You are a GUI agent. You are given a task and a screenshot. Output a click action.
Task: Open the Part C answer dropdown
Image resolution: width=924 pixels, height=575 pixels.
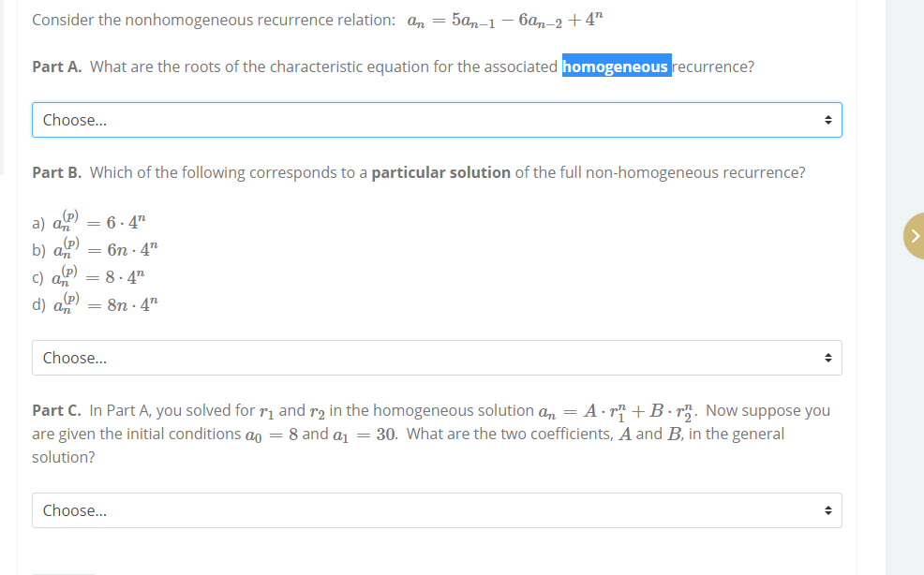pos(437,509)
